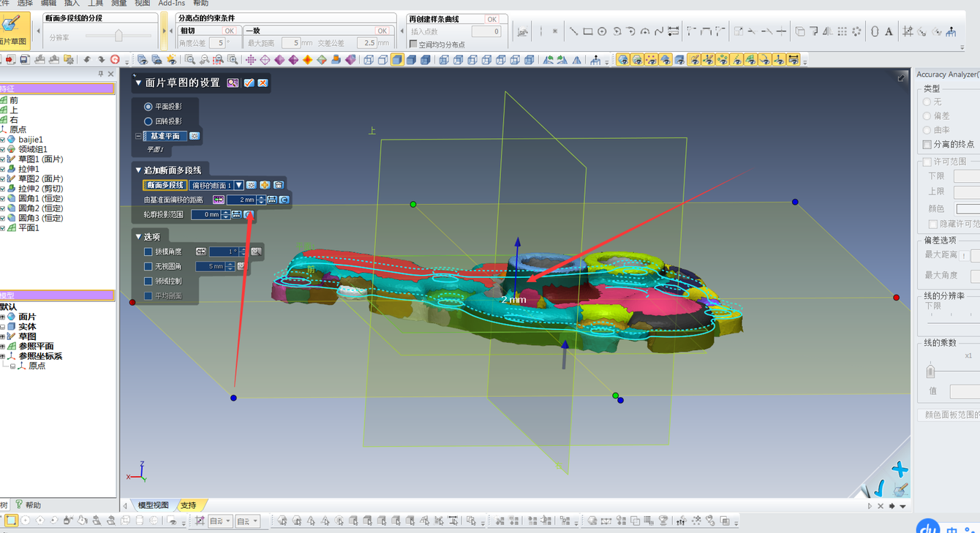The image size is (980, 533).
Task: Click the Zoom magnifier toolbar icon
Action: coord(190,60)
